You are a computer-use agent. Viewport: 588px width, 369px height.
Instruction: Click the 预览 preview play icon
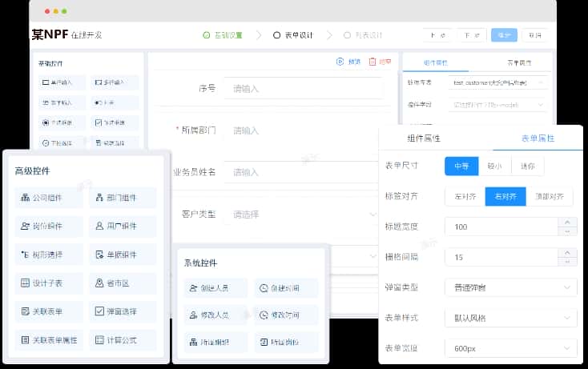coord(340,61)
